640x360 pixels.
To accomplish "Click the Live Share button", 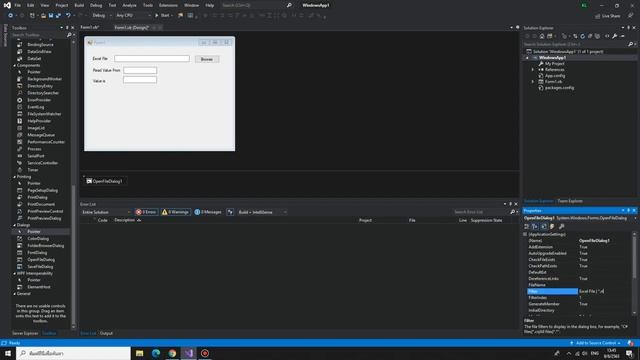I will [x=608, y=16].
